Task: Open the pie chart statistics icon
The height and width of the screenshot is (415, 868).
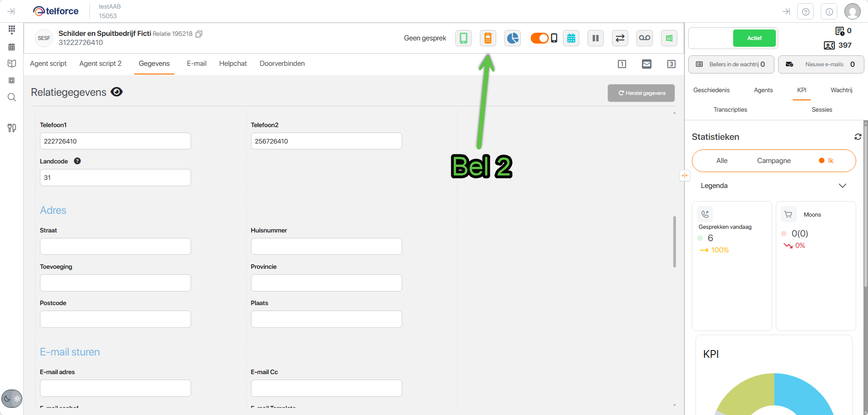Action: click(x=513, y=38)
